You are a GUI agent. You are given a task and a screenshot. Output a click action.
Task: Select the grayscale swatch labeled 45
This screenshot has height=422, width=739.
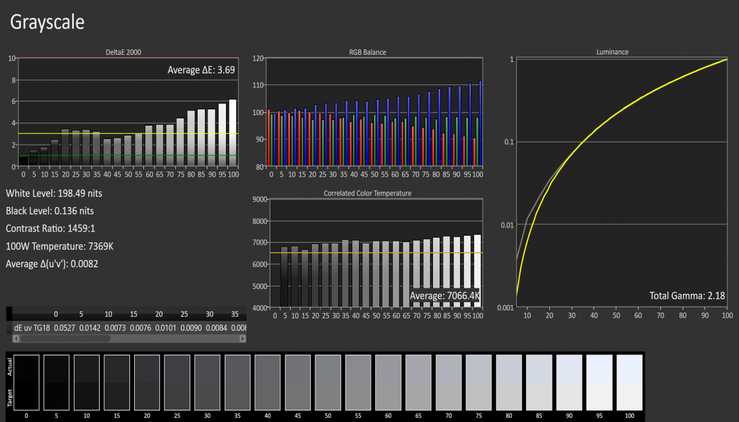coord(298,382)
